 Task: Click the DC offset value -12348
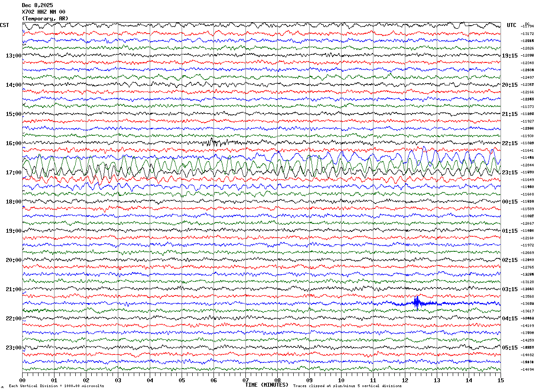pos(528,63)
